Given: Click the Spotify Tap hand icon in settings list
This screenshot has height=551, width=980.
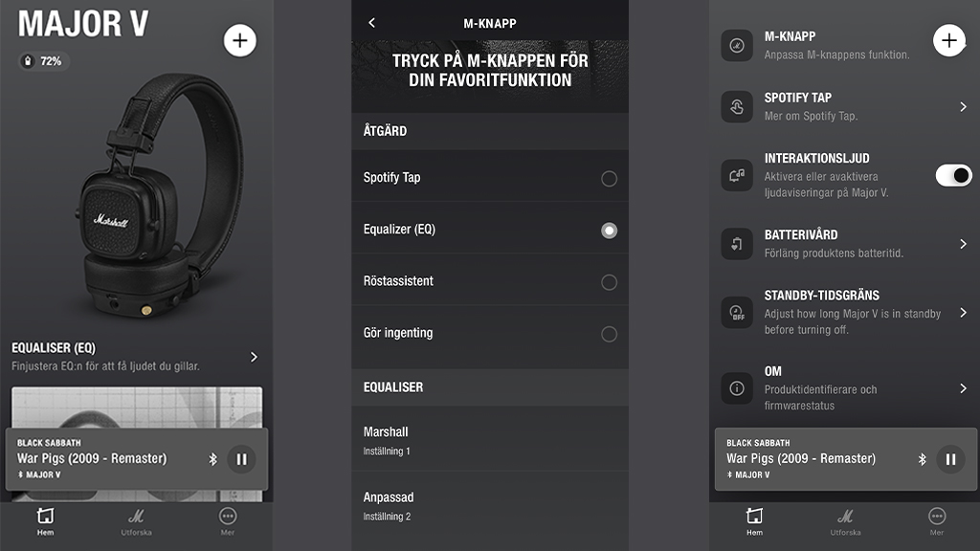Looking at the screenshot, I should click(x=737, y=107).
